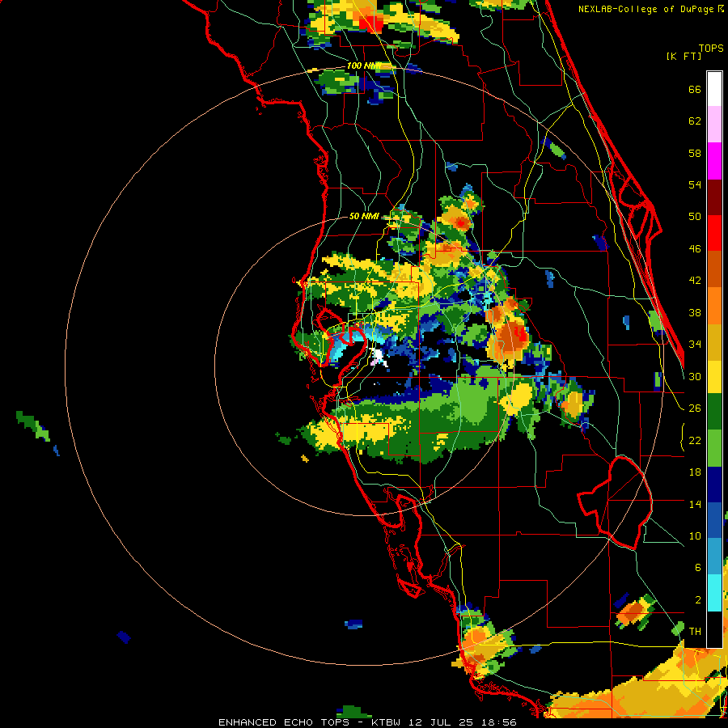Click the white swatch in the legend

[714, 89]
